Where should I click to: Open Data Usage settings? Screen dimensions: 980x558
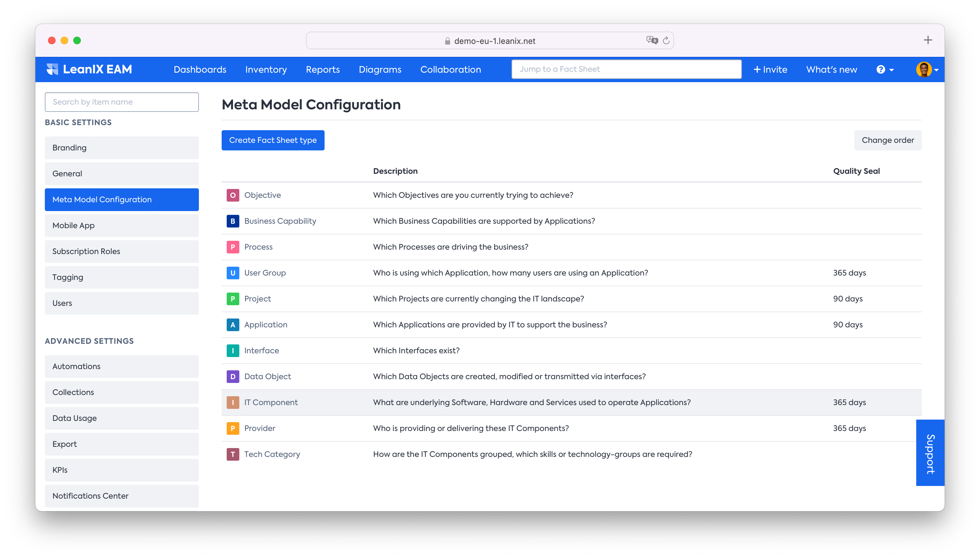pos(122,418)
